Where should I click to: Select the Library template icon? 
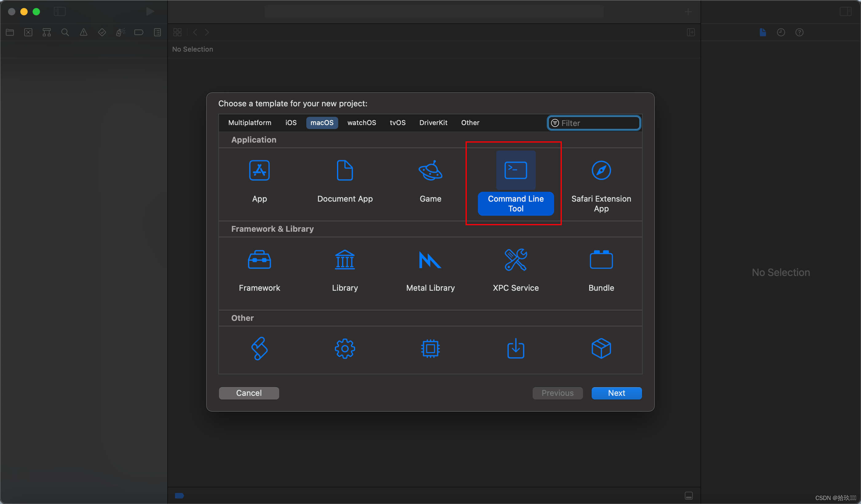coord(345,260)
